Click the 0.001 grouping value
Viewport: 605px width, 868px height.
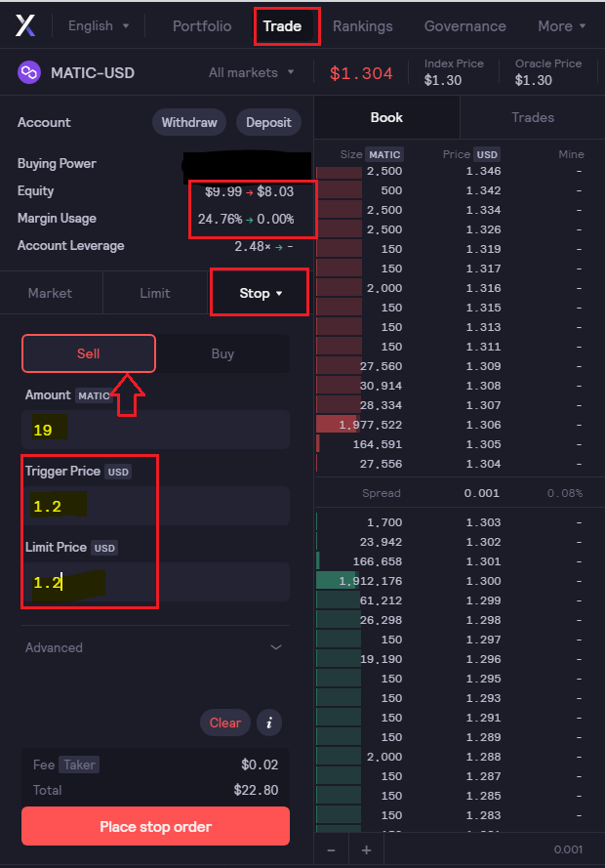568,849
